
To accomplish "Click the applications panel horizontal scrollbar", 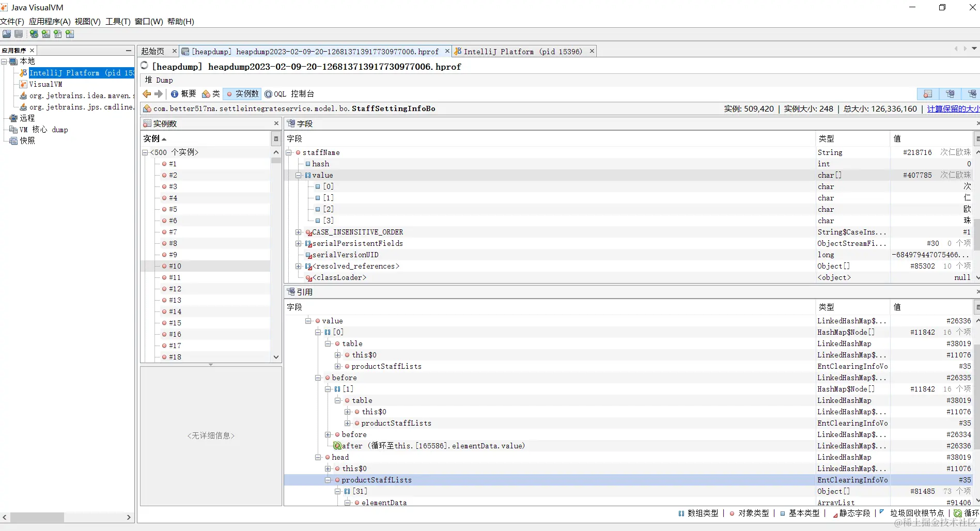I will click(37, 517).
